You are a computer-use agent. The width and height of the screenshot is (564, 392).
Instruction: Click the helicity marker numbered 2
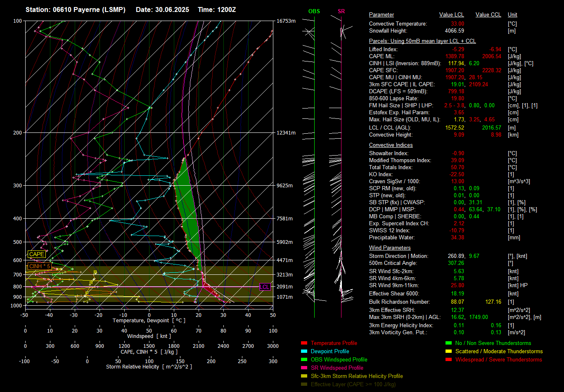click(x=91, y=283)
